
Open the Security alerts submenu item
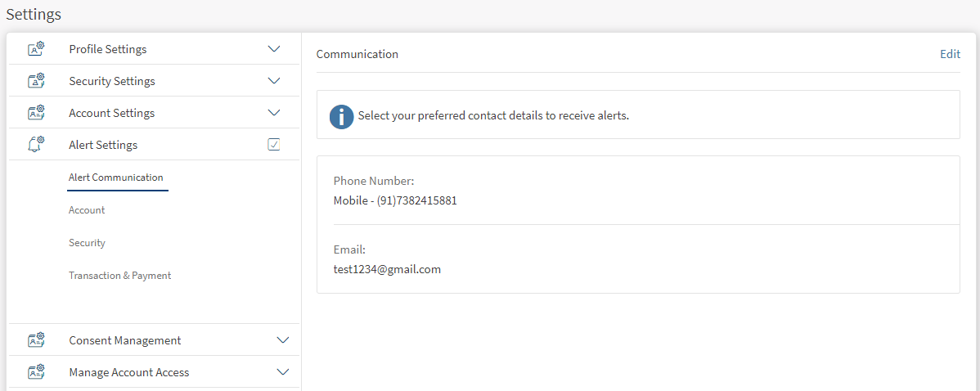click(x=87, y=243)
